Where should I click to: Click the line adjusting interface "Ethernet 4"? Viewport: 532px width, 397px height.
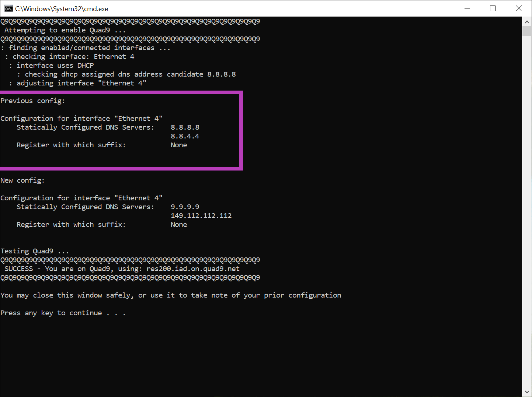pyautogui.click(x=78, y=83)
